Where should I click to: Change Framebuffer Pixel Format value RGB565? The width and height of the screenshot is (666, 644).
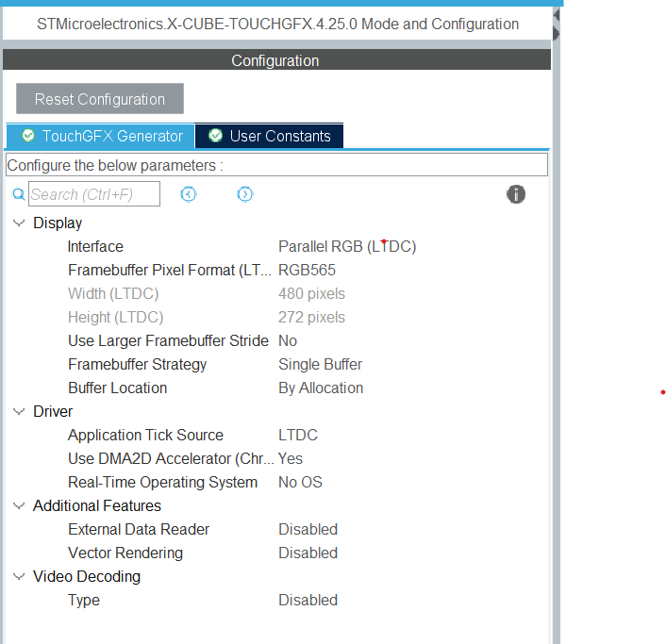[x=307, y=270]
